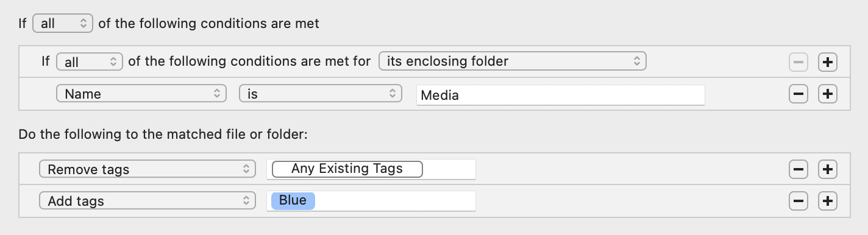Open the 'Remove tags' action dropdown
This screenshot has width=868, height=235.
(x=148, y=169)
